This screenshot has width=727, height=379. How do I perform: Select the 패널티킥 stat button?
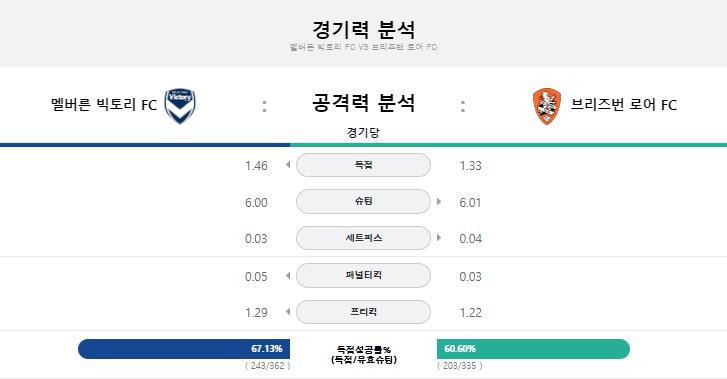point(363,275)
